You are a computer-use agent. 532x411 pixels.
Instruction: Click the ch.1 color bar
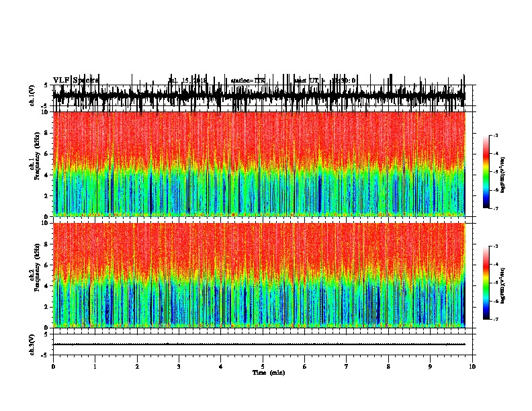click(x=486, y=172)
